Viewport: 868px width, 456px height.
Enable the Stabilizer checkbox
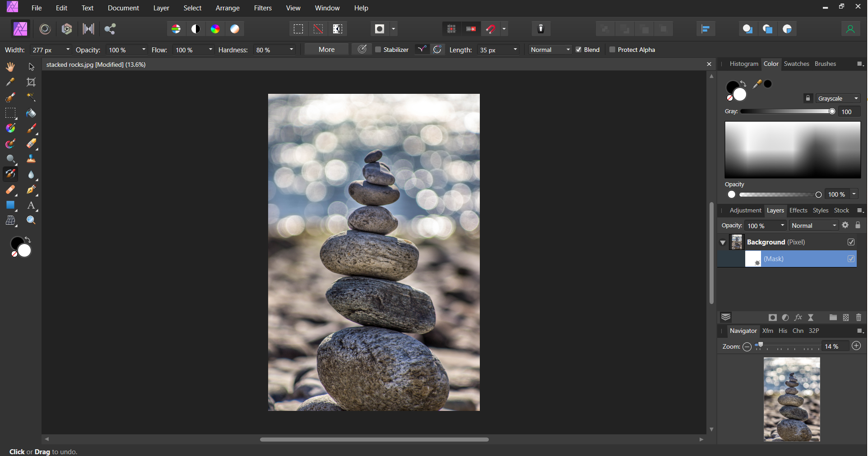378,50
